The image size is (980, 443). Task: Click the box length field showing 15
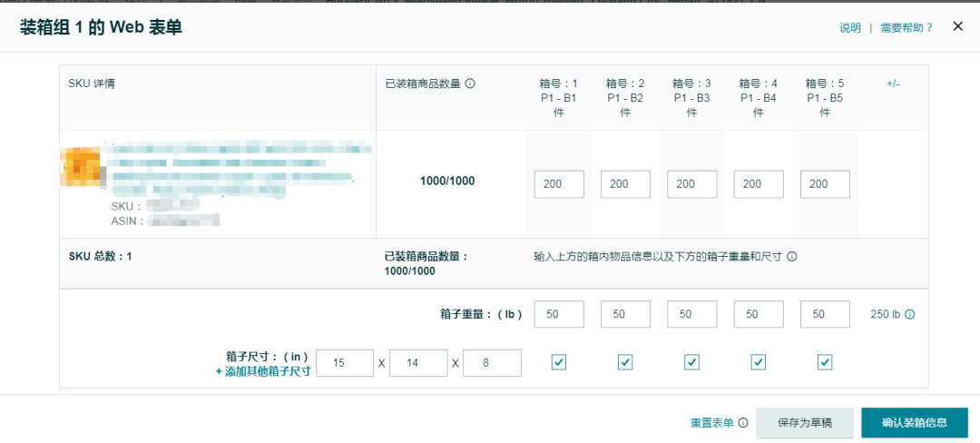(x=345, y=362)
